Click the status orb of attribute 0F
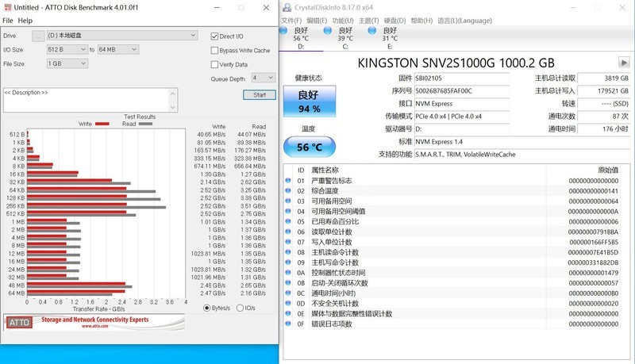Viewport: 635px width, 364px height. 288,324
